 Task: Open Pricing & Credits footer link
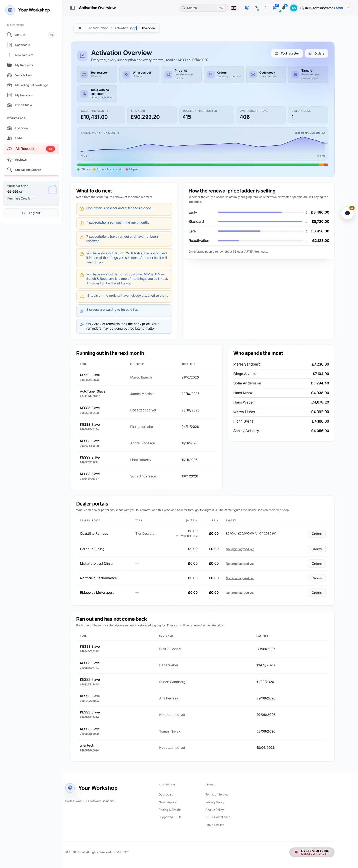pos(170,810)
